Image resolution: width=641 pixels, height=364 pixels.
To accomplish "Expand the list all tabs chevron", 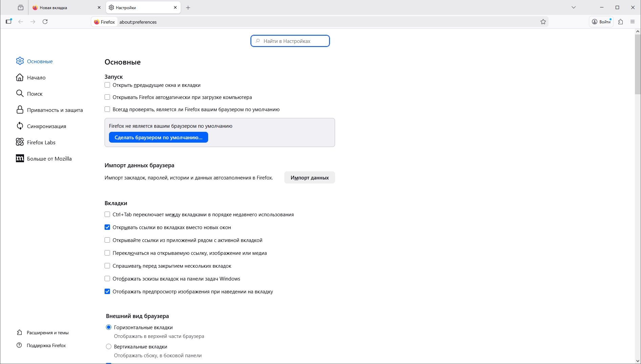I will click(x=574, y=7).
